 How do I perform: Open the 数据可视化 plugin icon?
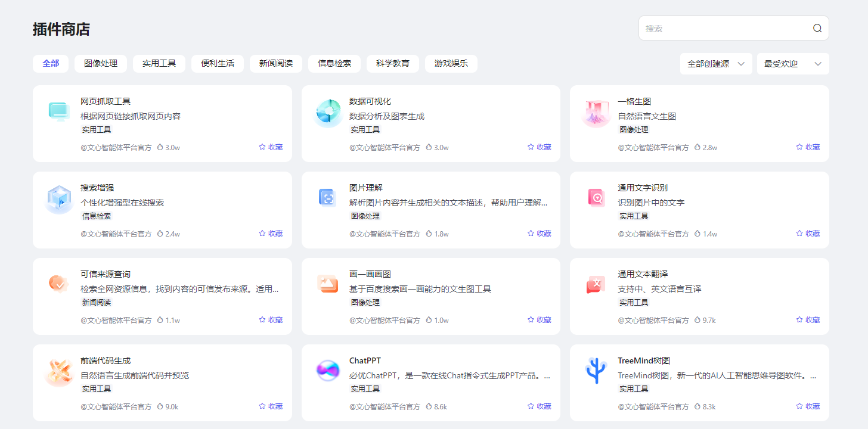[328, 113]
